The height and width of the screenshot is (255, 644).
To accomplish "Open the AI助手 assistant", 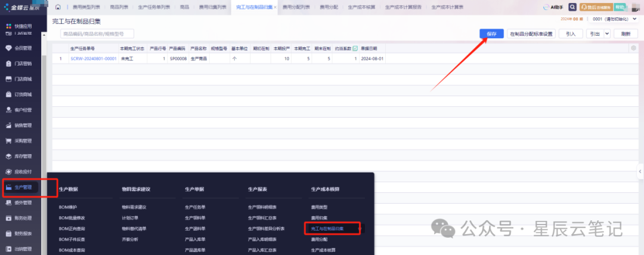I will [553, 7].
